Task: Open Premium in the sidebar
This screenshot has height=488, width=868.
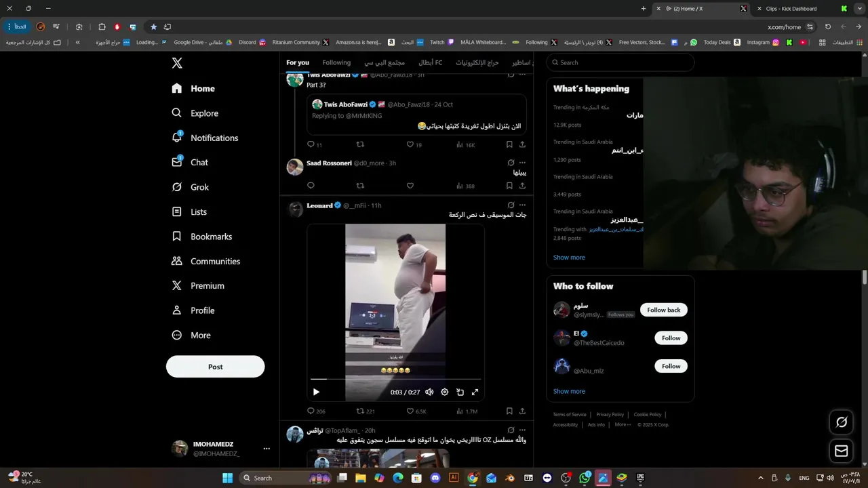Action: tap(198, 286)
